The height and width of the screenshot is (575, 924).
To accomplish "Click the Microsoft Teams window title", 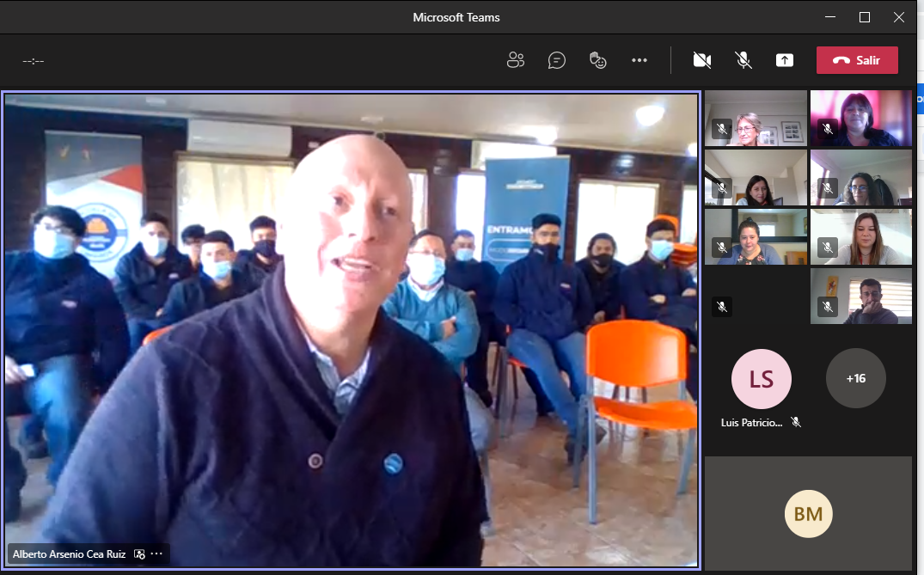I will (x=456, y=17).
